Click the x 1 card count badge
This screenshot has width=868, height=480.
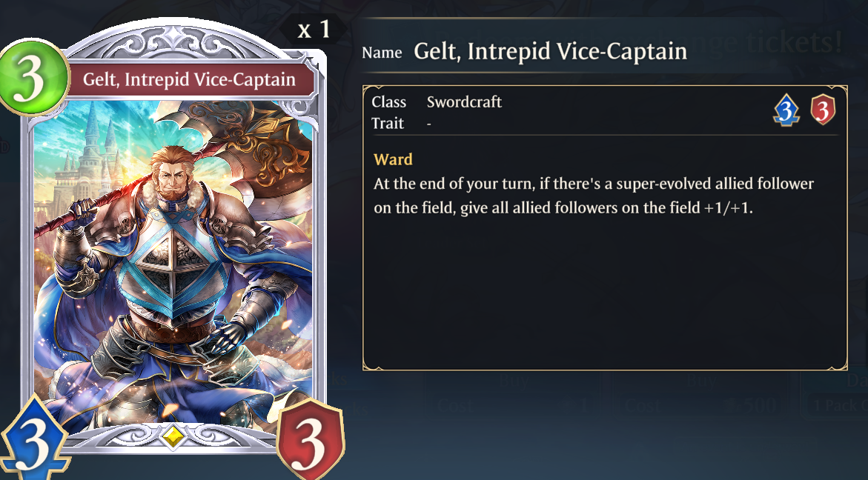point(314,29)
